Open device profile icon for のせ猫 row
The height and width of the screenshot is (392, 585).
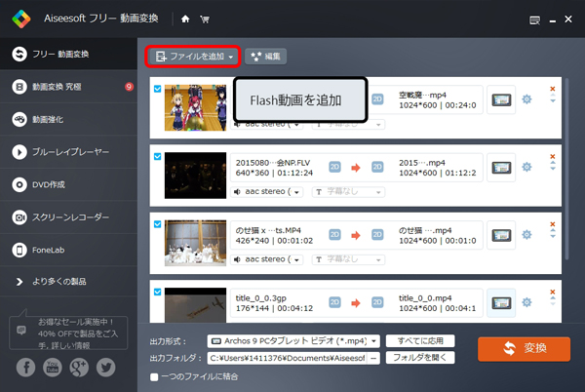tap(501, 235)
